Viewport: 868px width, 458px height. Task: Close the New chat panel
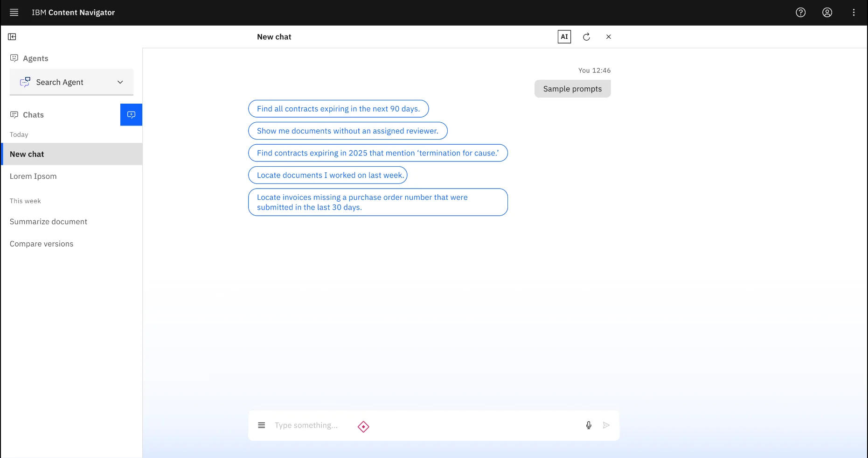pyautogui.click(x=608, y=37)
